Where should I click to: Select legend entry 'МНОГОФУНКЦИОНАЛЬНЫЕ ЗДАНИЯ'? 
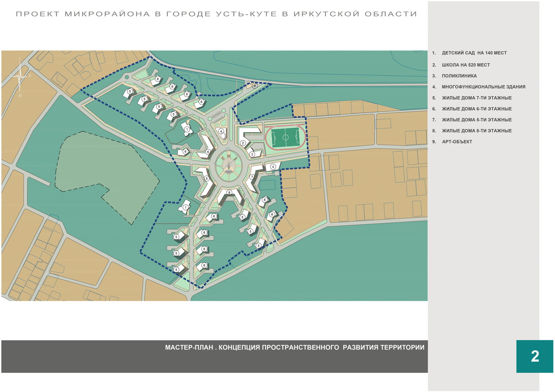[484, 87]
